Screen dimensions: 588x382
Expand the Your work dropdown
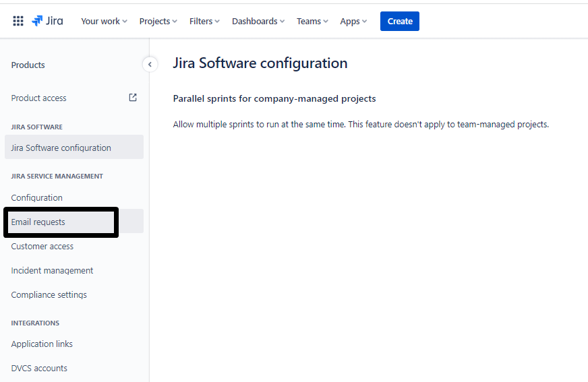tap(104, 22)
